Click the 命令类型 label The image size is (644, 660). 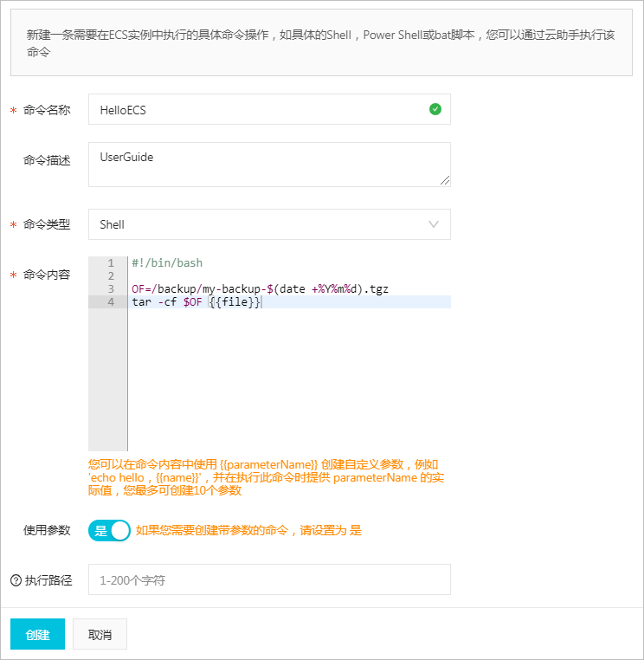[47, 224]
